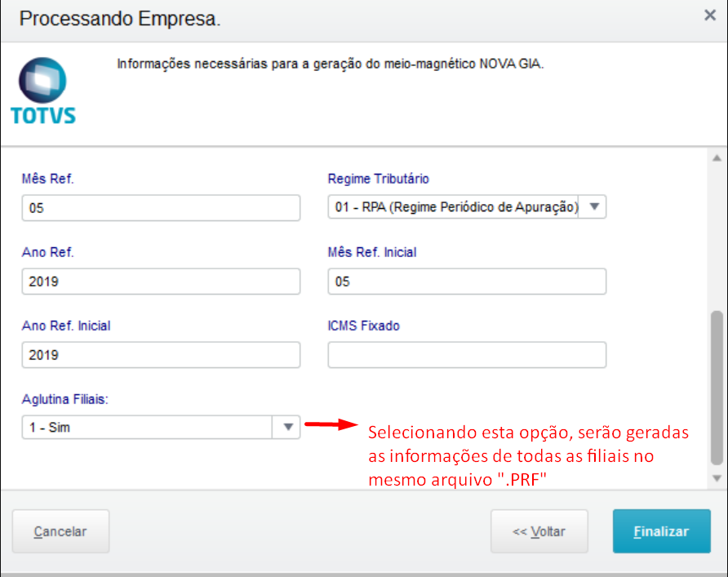Screen dimensions: 728x577
Task: Select the Mês Ref. Inicial field
Action: [467, 282]
